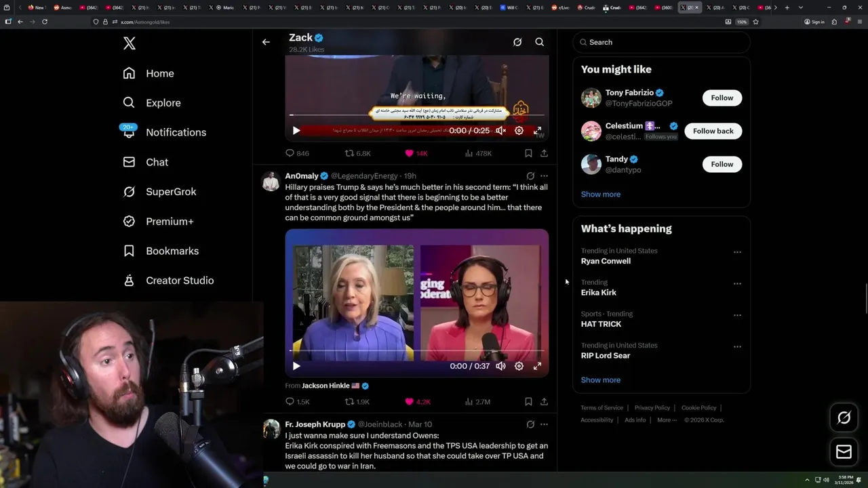Unlike the post with 4.2K likes
The height and width of the screenshot is (488, 868).
(417, 401)
